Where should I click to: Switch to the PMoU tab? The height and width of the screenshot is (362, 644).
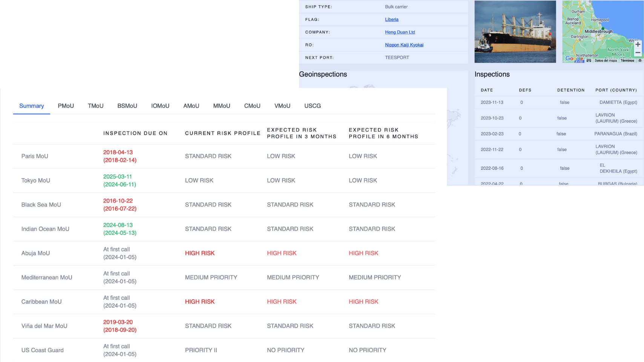[66, 106]
